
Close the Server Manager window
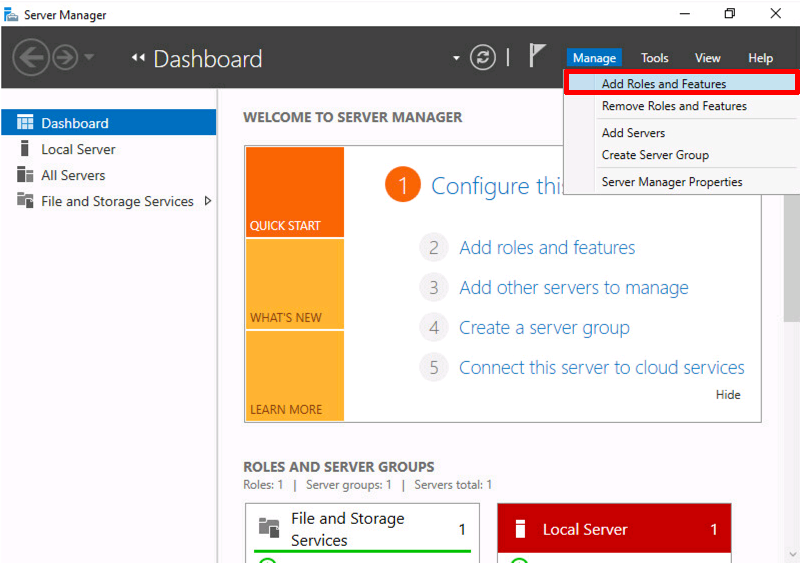(x=776, y=14)
